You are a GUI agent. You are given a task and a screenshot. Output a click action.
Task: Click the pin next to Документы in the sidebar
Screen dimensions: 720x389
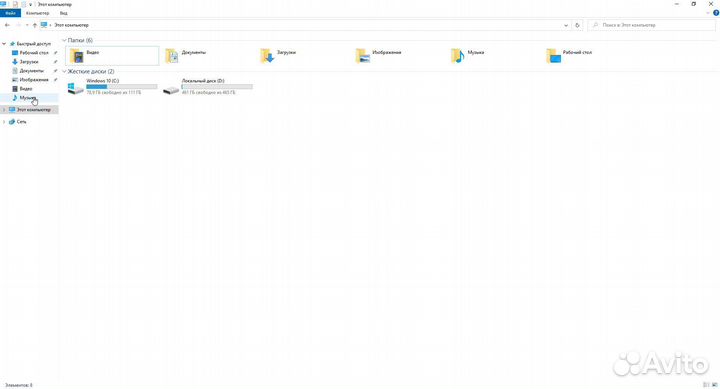pyautogui.click(x=56, y=71)
